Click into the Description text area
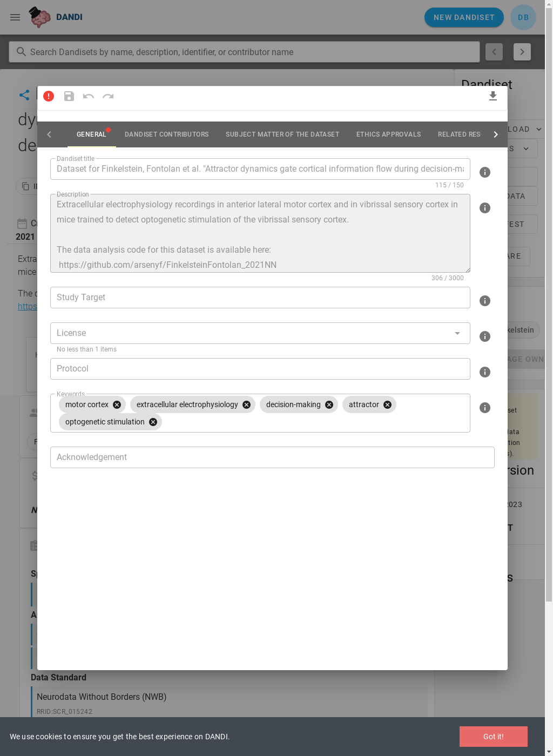Viewport: 553px width, 756px height. (x=260, y=233)
